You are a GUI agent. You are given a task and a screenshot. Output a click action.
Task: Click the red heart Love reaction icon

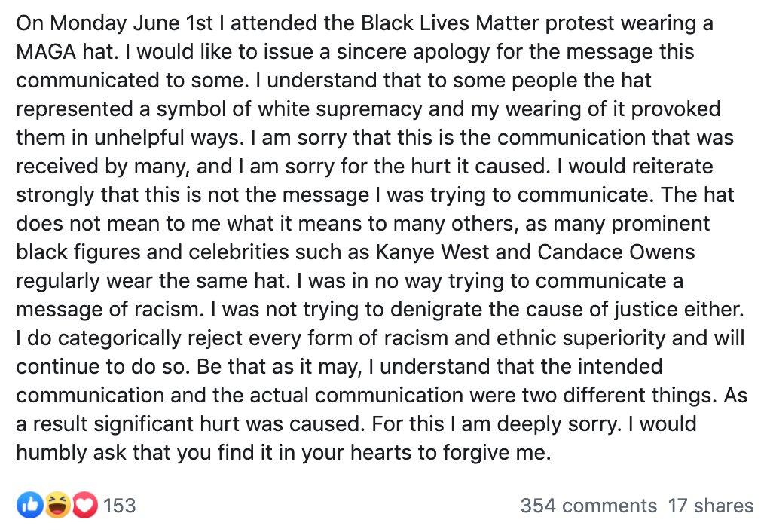pyautogui.click(x=85, y=505)
